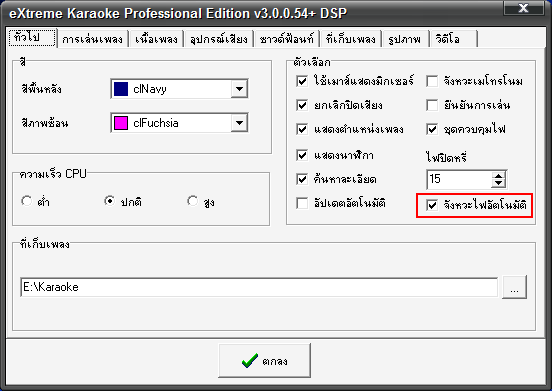Image resolution: width=552 pixels, height=391 pixels.
Task: Toggle the แสดงตำแหน่งเพลง checkbox
Action: pyautogui.click(x=302, y=129)
